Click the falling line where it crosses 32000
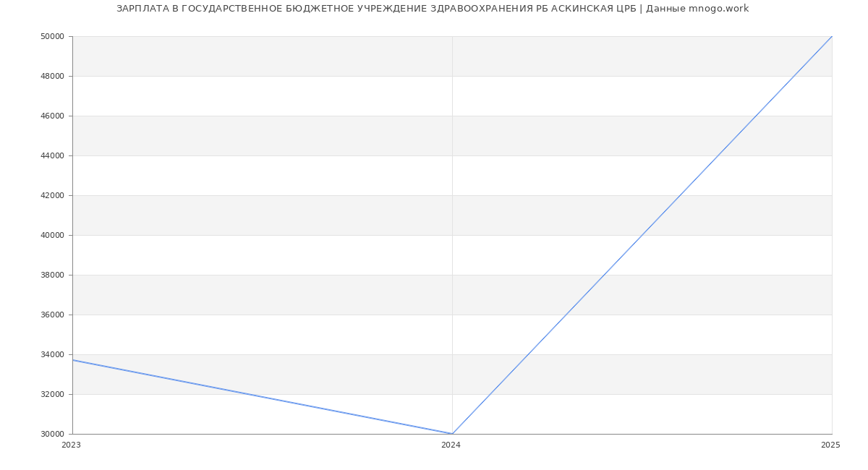The image size is (868, 470). click(x=247, y=394)
